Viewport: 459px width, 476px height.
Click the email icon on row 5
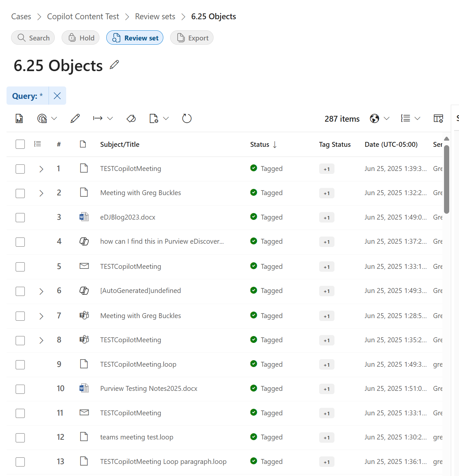pyautogui.click(x=84, y=266)
